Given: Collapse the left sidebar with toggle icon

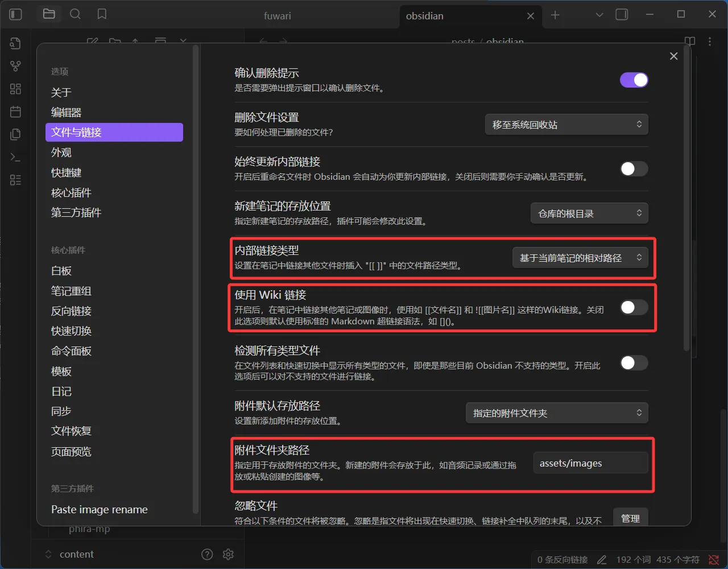Looking at the screenshot, I should pos(16,15).
